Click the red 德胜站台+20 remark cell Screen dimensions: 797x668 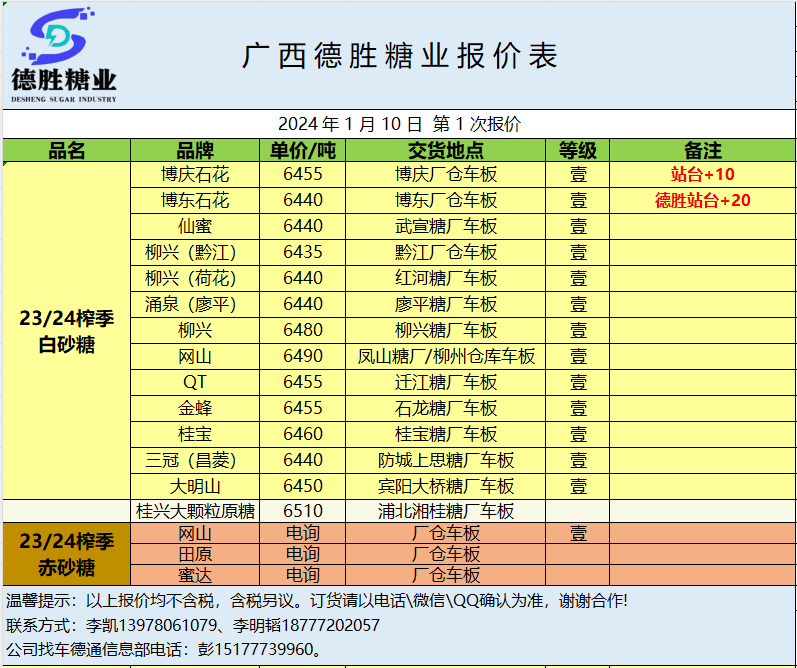702,200
